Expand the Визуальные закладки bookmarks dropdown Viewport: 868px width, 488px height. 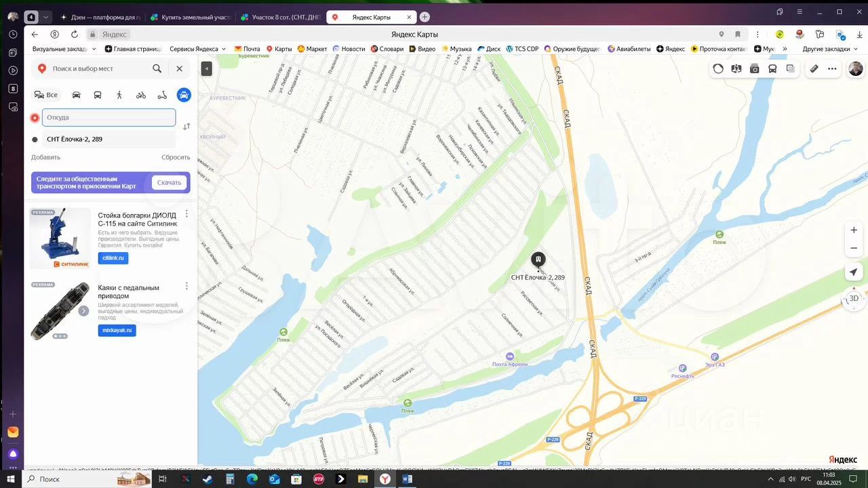pyautogui.click(x=64, y=49)
